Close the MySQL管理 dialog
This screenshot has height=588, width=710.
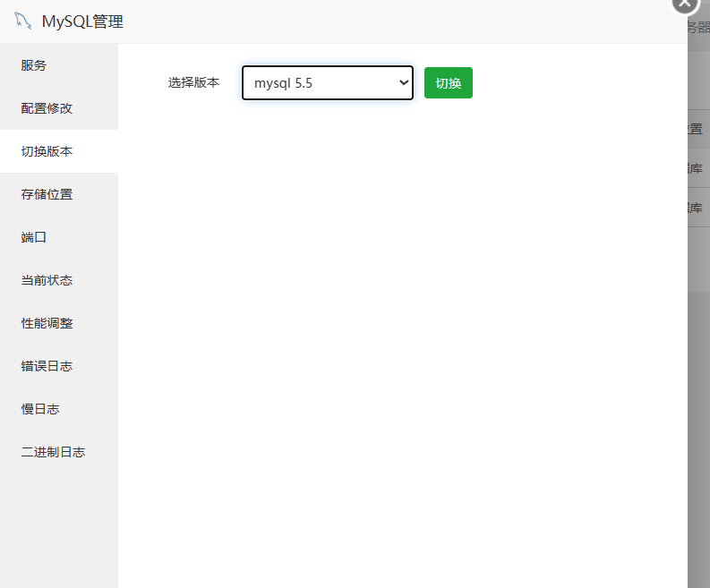pos(685,4)
